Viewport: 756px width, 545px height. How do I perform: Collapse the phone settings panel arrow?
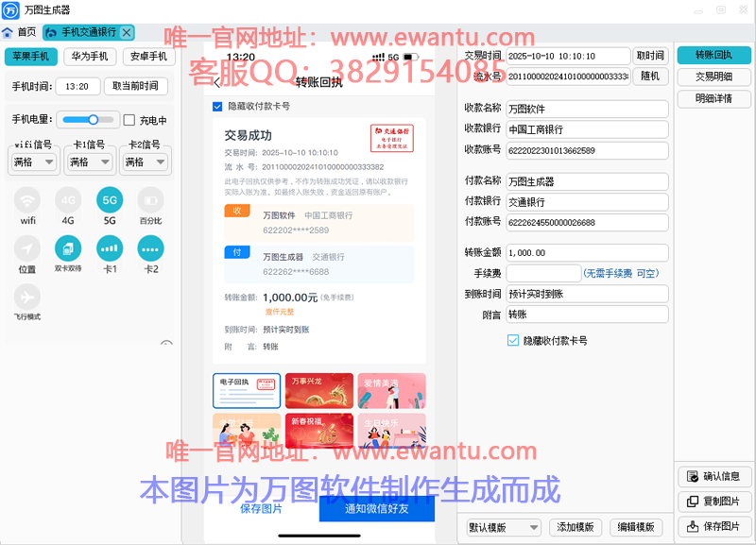(x=166, y=343)
